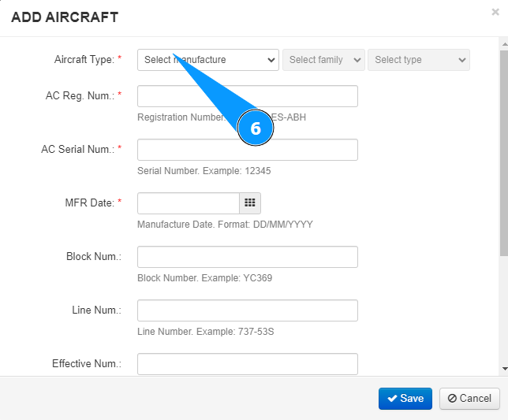Open the Select type dropdown
The width and height of the screenshot is (508, 420).
tap(418, 60)
